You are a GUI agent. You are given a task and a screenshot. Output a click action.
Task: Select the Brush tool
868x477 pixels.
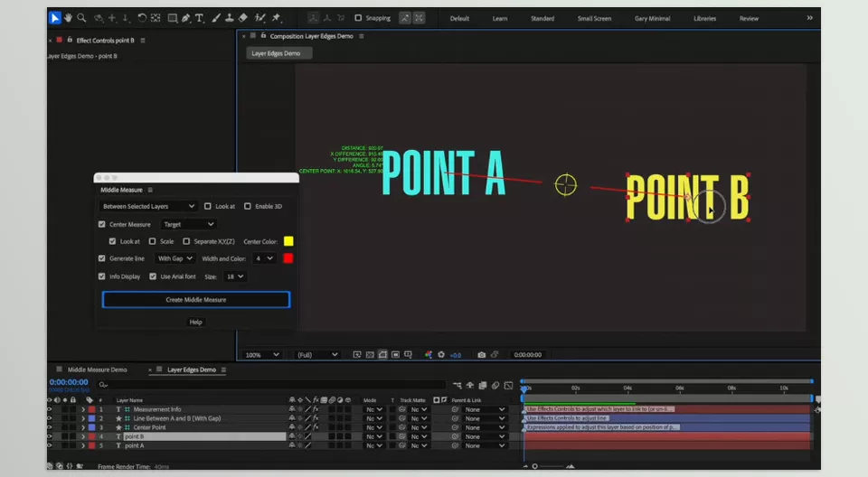216,18
